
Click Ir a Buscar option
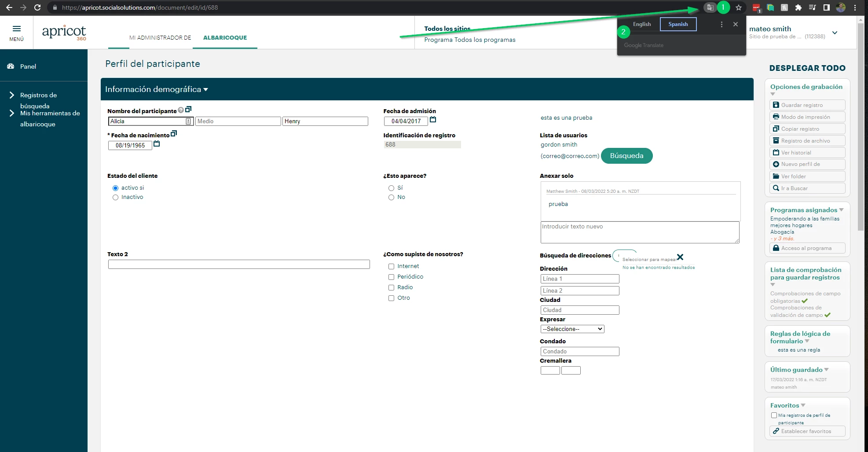pyautogui.click(x=807, y=188)
